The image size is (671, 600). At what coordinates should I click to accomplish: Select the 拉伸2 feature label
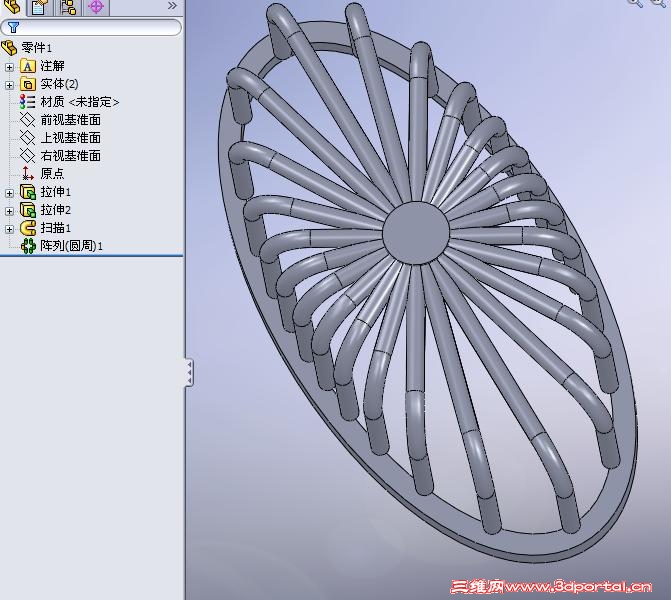[x=55, y=210]
